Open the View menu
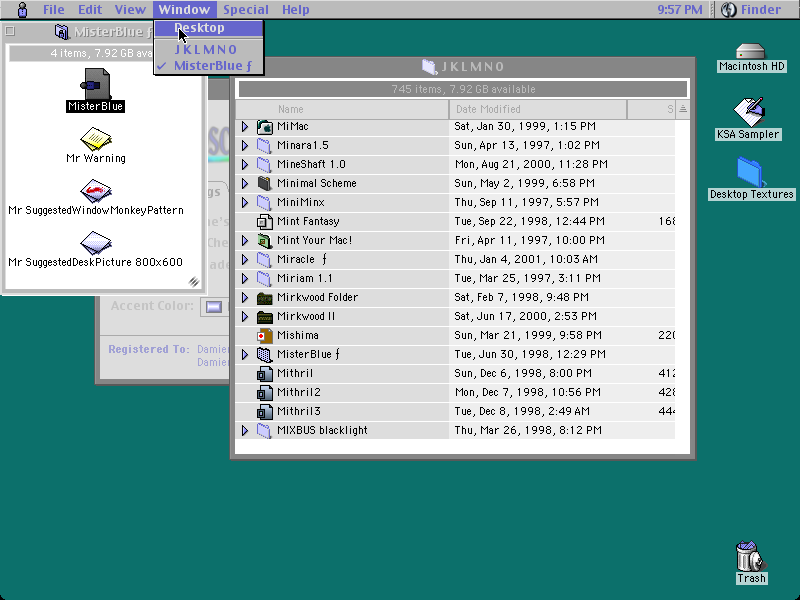 [130, 9]
